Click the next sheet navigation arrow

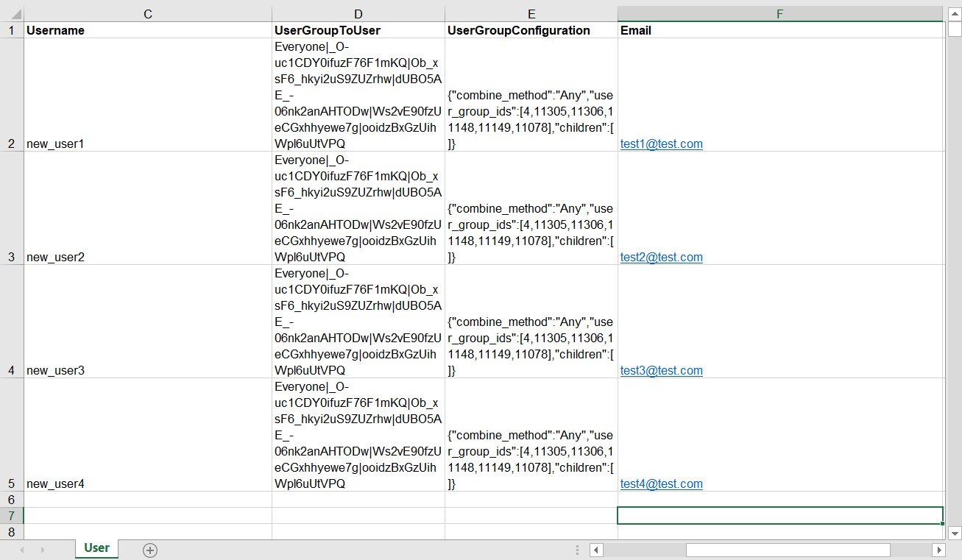43,550
